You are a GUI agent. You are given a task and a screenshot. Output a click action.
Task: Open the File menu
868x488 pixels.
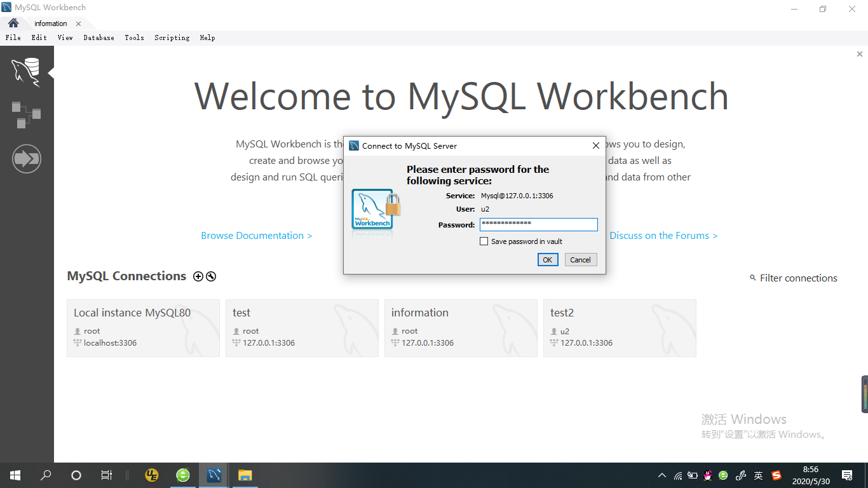coord(13,37)
